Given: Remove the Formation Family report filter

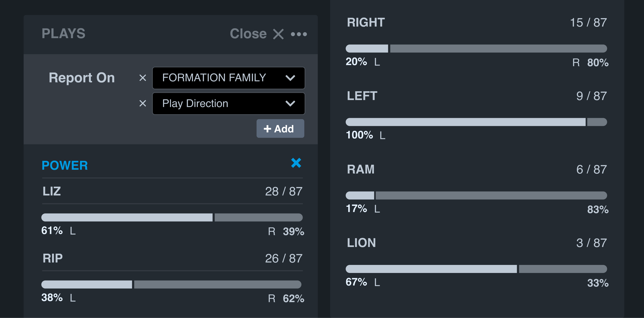Looking at the screenshot, I should [x=143, y=78].
